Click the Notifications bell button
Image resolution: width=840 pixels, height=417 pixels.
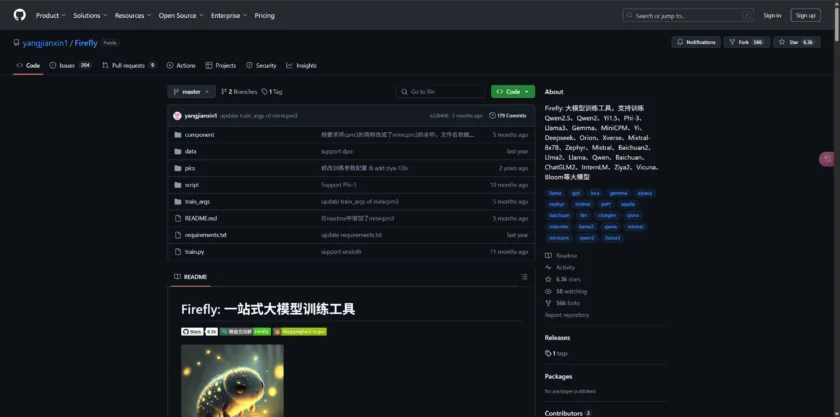[x=695, y=42]
